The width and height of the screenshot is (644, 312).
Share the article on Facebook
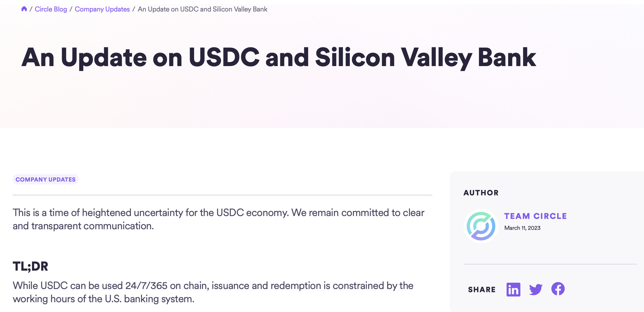pos(558,289)
